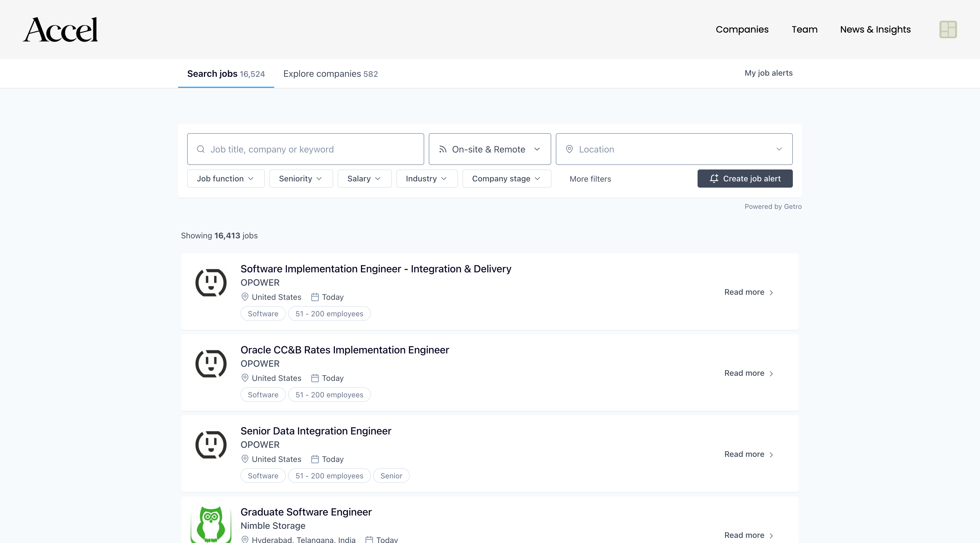
Task: Open My job alerts
Action: click(x=768, y=73)
